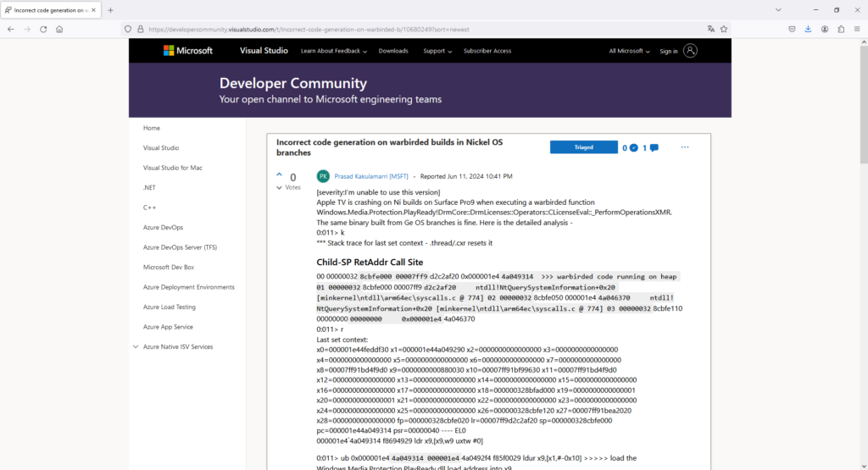Click the solutions checkmark badge icon
The height and width of the screenshot is (470, 868).
click(633, 148)
